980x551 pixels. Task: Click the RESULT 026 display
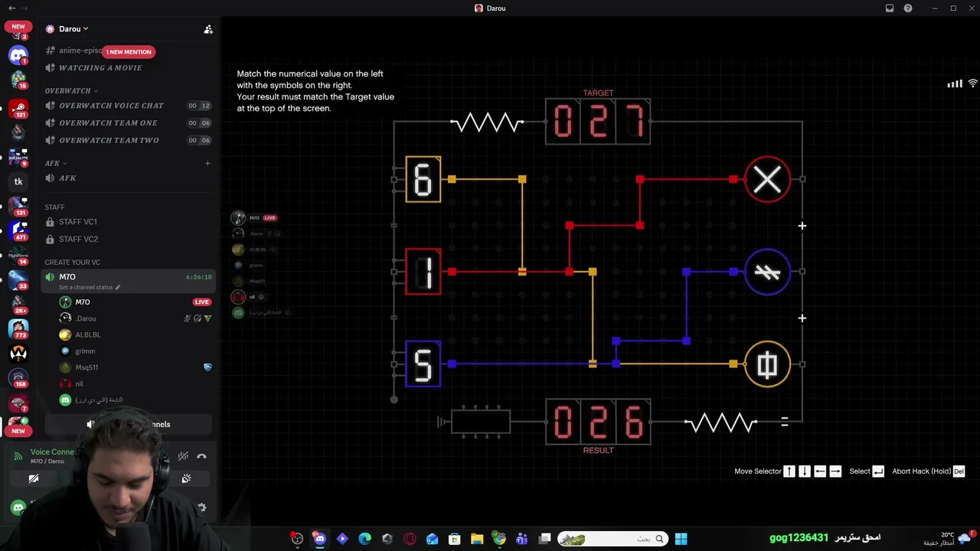click(598, 422)
